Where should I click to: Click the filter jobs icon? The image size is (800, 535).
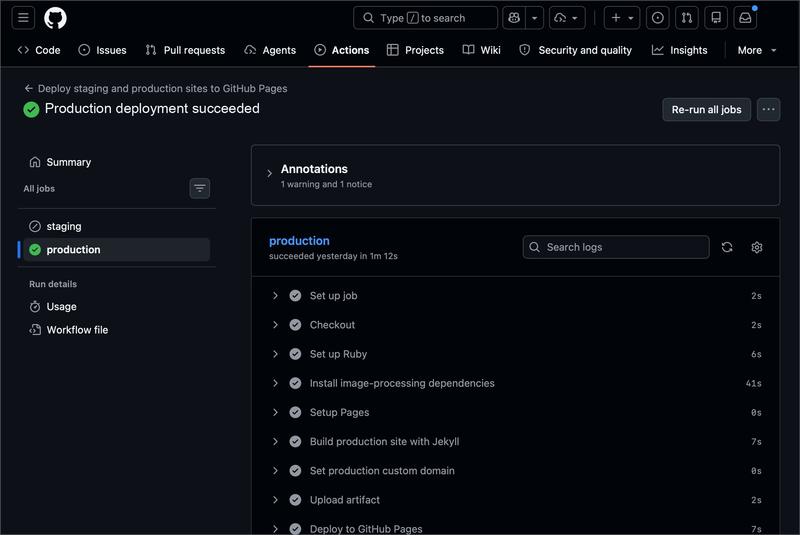(x=199, y=189)
